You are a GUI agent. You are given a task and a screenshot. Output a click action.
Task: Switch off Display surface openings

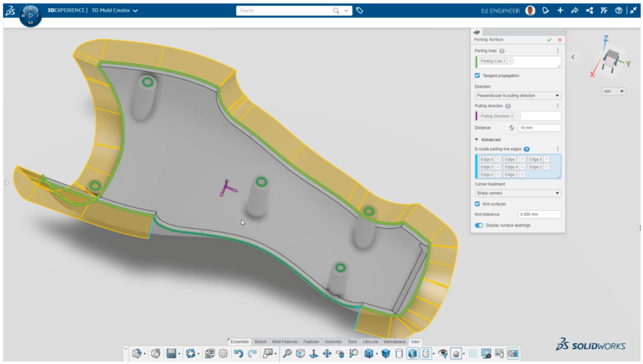pos(479,225)
